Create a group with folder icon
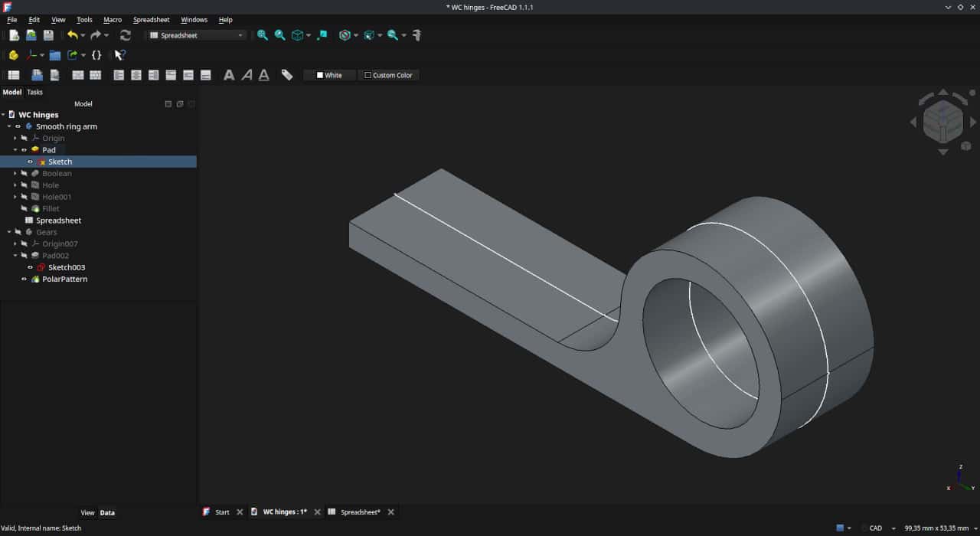The width and height of the screenshot is (980, 536). pyautogui.click(x=55, y=55)
